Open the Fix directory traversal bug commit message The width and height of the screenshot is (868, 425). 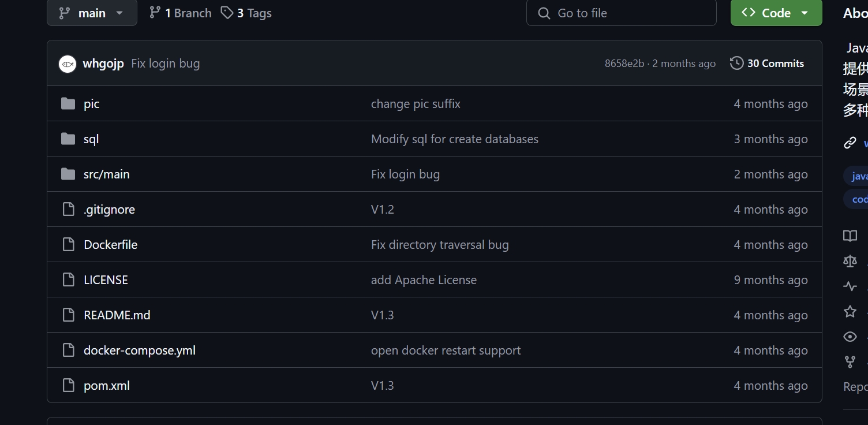[440, 245]
